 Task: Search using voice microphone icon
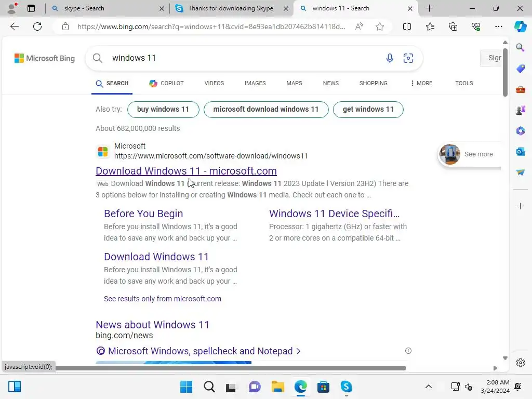(x=390, y=58)
